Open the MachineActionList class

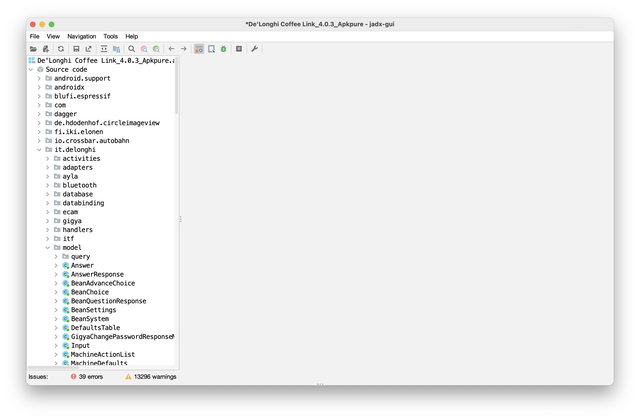103,355
